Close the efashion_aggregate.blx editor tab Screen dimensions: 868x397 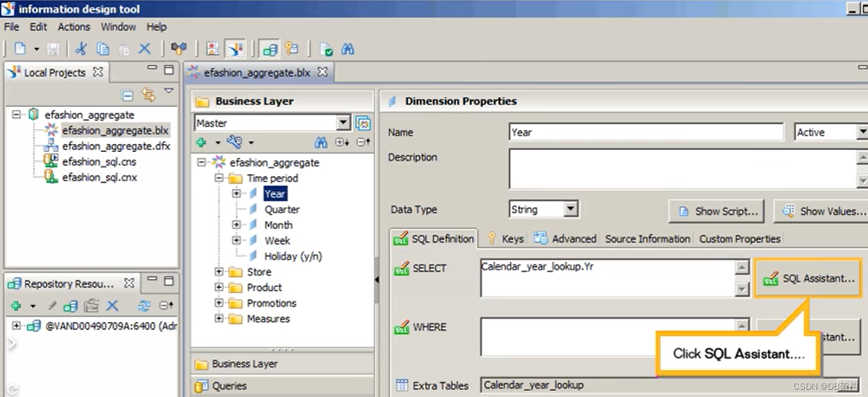point(322,72)
